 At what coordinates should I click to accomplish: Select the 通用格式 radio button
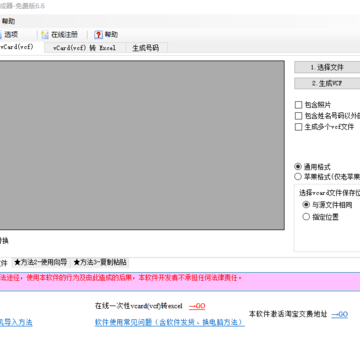[x=298, y=167]
